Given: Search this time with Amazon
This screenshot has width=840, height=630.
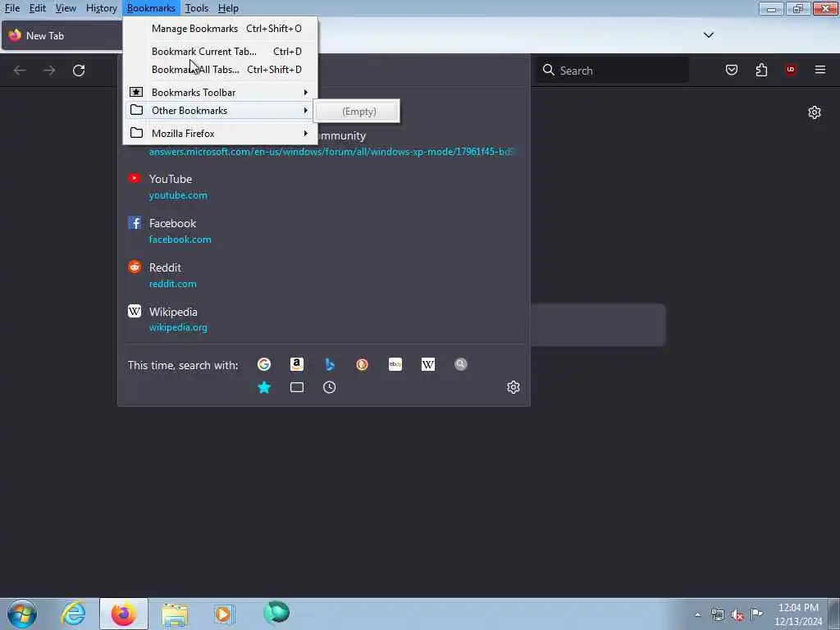Looking at the screenshot, I should pyautogui.click(x=297, y=364).
